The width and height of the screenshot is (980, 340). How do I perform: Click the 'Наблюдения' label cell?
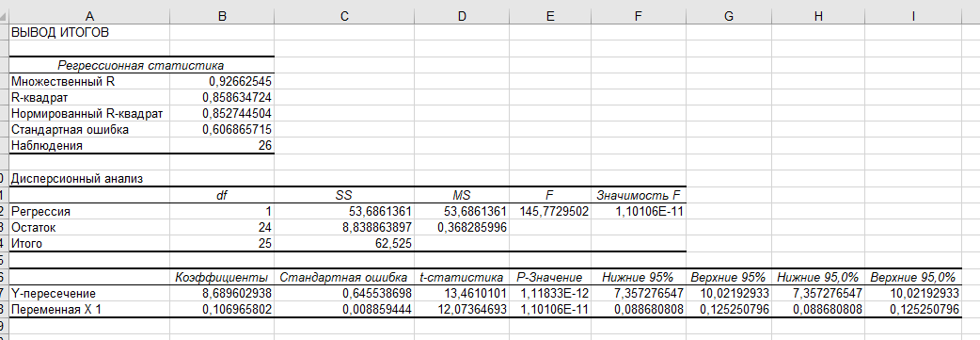coord(88,146)
